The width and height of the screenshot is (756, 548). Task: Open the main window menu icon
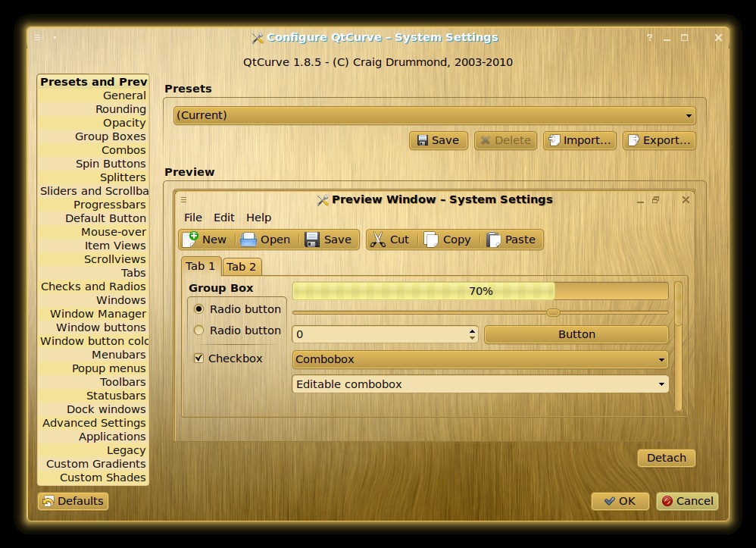coord(38,37)
